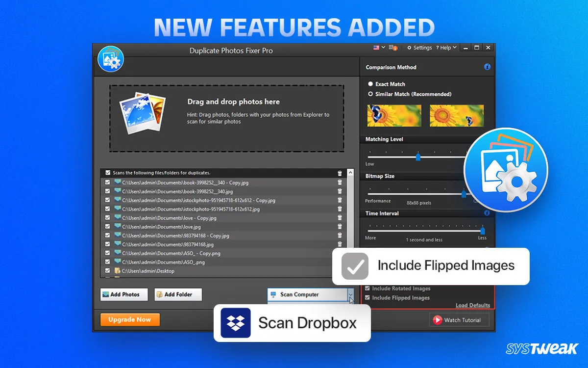Click the Upgrade Now button
Viewport: 588px width, 368px height.
[x=130, y=319]
